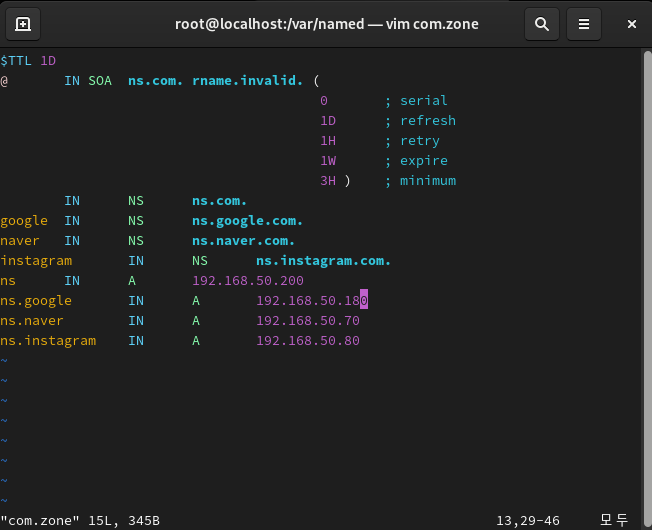Click the 'ns.google' A record hostname
The height and width of the screenshot is (530, 652).
point(36,301)
